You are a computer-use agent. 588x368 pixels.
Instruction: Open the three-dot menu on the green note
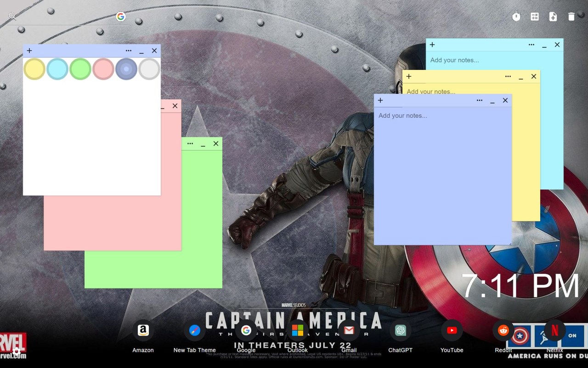(190, 144)
